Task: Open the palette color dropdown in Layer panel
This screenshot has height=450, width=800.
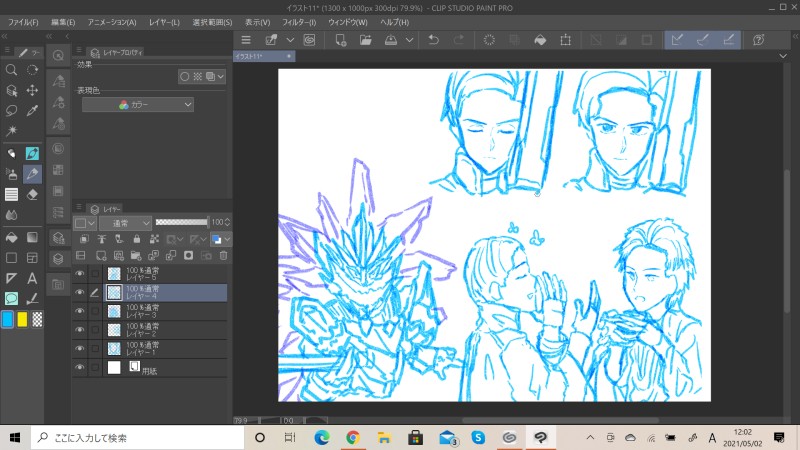Action: click(85, 223)
